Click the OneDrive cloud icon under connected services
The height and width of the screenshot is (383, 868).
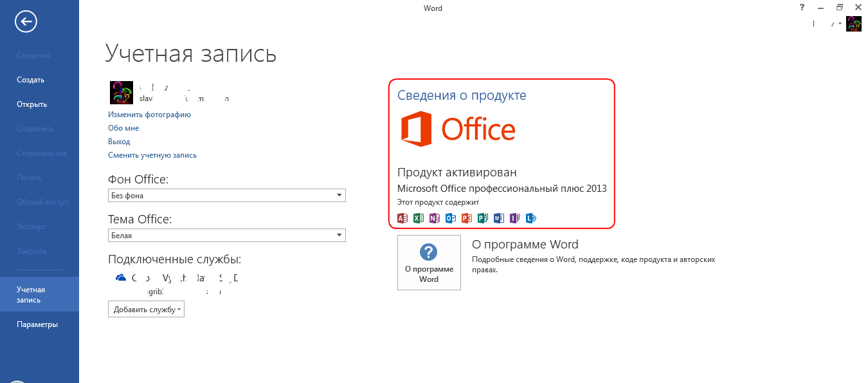[120, 277]
